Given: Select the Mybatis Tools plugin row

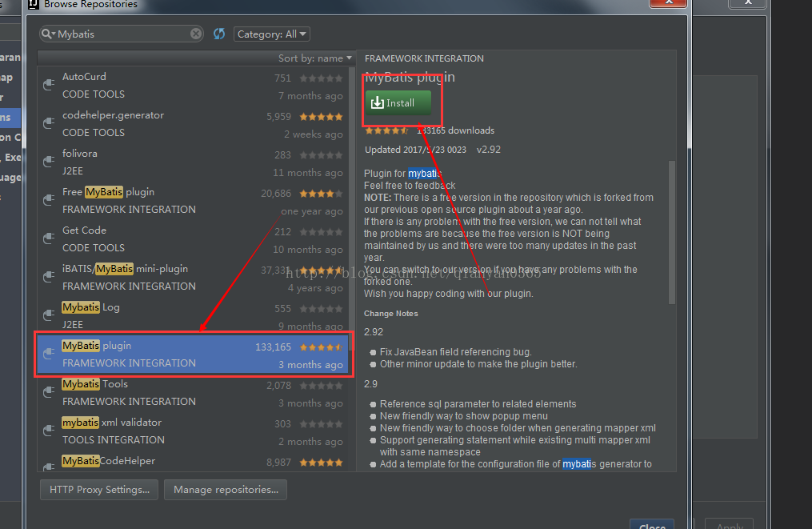Looking at the screenshot, I should point(194,393).
